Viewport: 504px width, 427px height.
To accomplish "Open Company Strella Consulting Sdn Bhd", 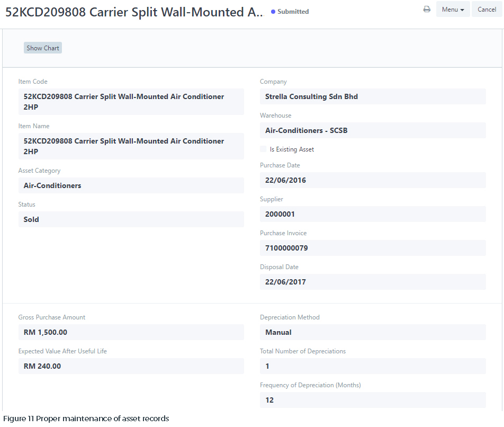I will pos(373,96).
